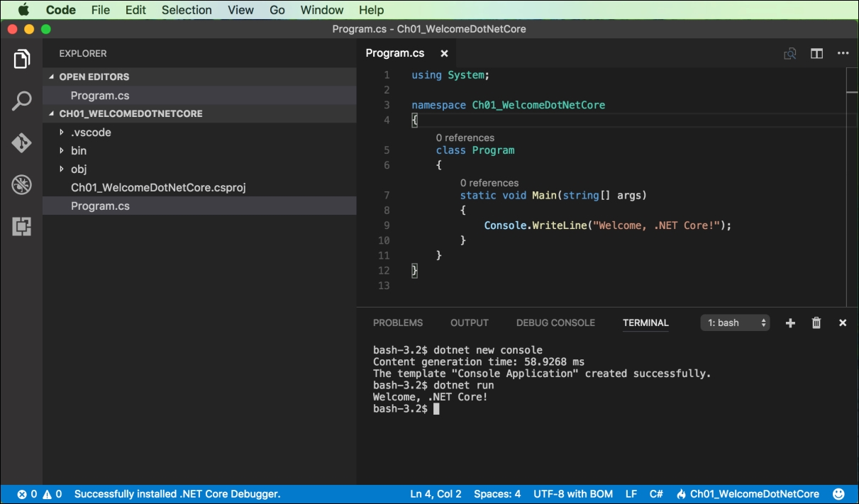Click the 'dotnet run' terminal line
This screenshot has width=859, height=504.
pos(433,385)
